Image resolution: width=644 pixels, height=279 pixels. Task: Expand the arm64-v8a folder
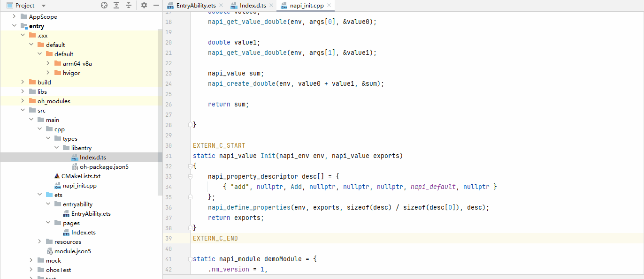(x=48, y=63)
